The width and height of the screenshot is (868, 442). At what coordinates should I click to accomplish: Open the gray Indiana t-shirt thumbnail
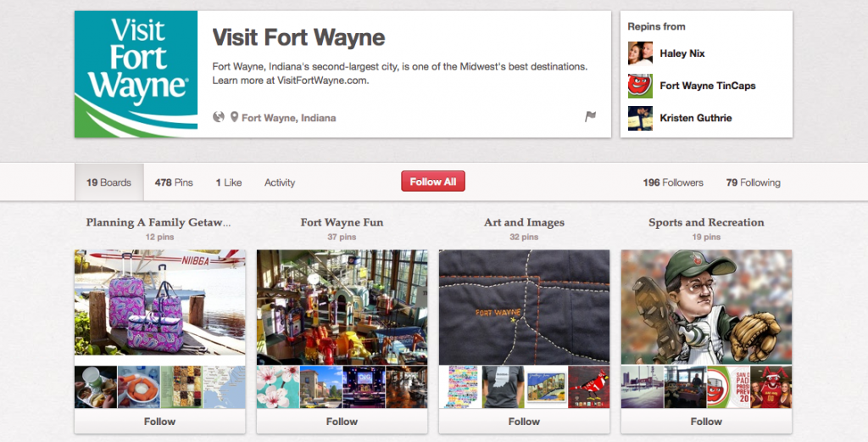[x=503, y=387]
